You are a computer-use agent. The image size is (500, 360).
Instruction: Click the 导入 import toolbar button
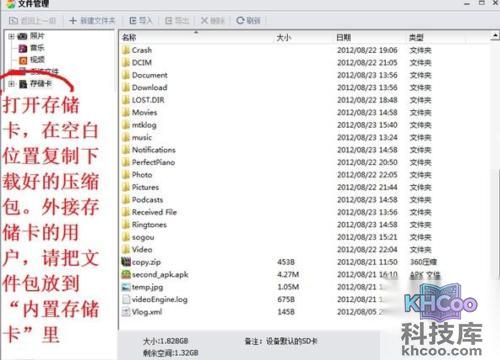coord(141,21)
